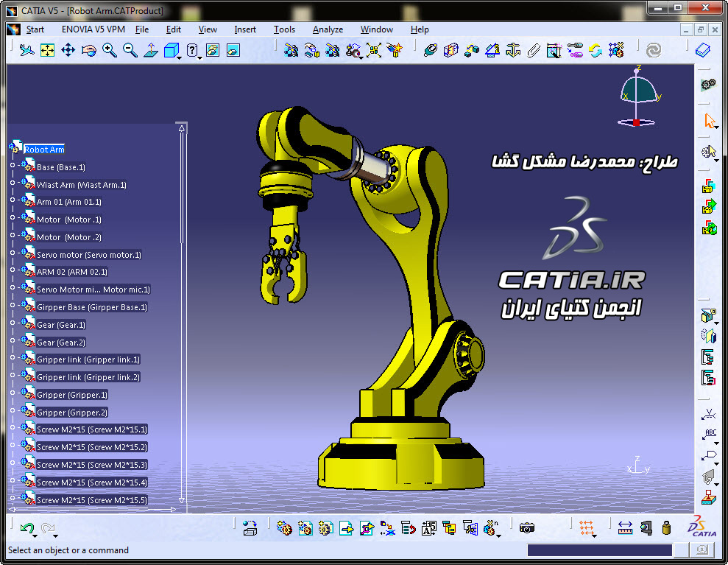
Task: Select the Offset Constraint tool
Action: [472, 49]
